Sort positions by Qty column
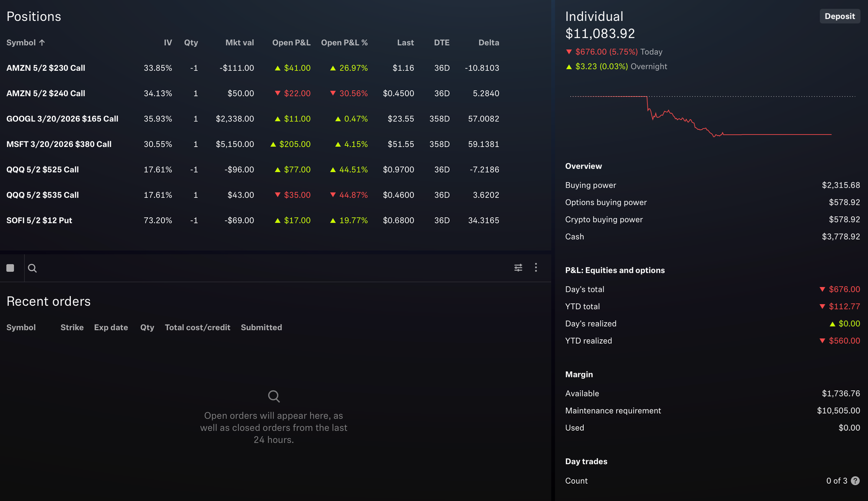Image resolution: width=868 pixels, height=501 pixels. click(191, 43)
